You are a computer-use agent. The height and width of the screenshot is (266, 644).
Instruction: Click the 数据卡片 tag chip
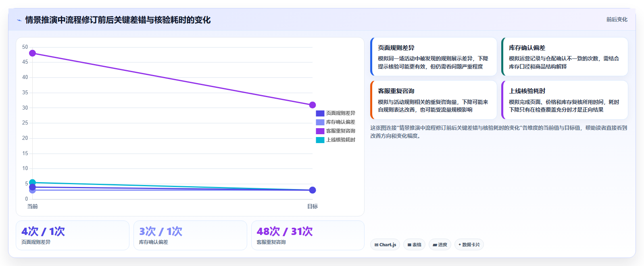[x=469, y=245]
